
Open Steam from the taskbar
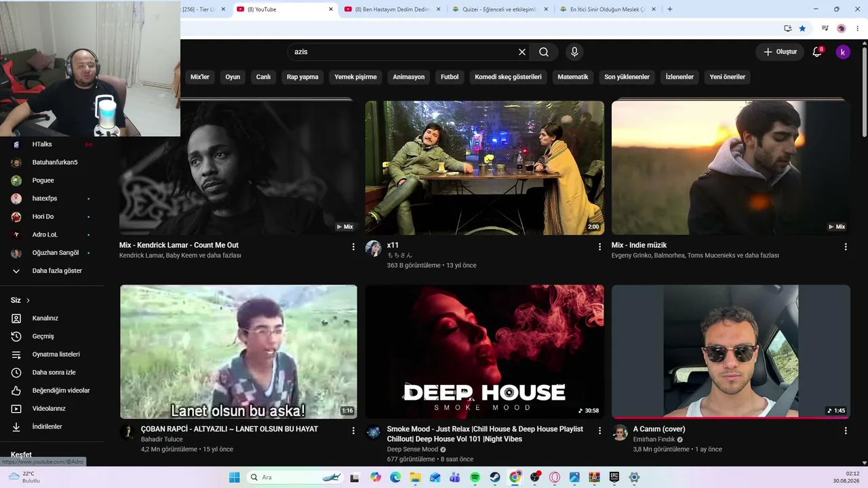[495, 477]
